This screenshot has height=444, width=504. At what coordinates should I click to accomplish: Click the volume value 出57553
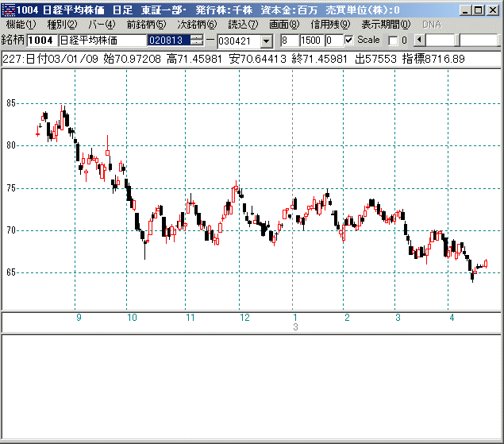click(x=375, y=59)
